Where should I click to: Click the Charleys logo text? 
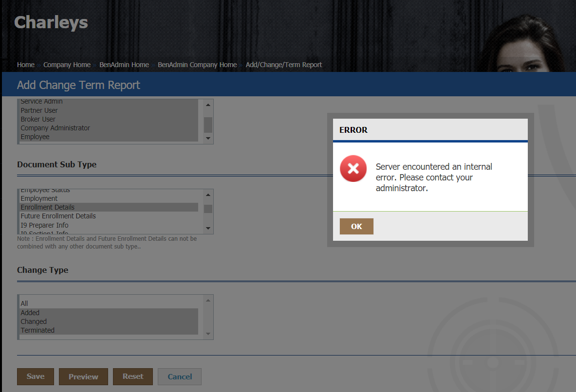coord(51,22)
